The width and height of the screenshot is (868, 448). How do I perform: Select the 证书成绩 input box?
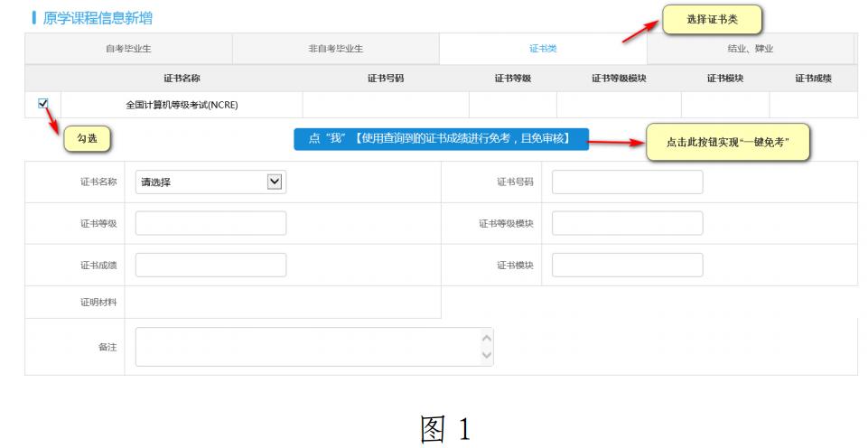tap(210, 265)
